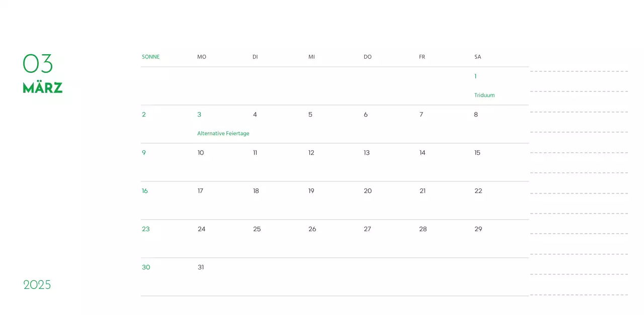Viewport: 644px width, 315px height.
Task: Select the SA weekday header
Action: (x=477, y=57)
